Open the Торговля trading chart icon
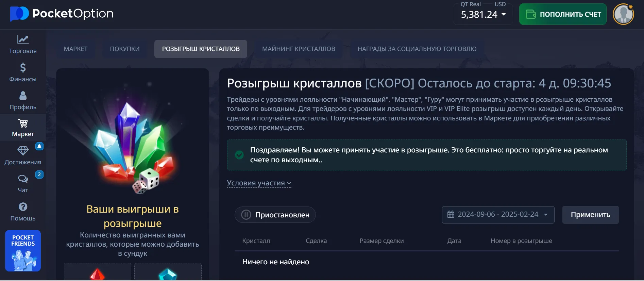Image resolution: width=644 pixels, height=281 pixels. pyautogui.click(x=23, y=40)
